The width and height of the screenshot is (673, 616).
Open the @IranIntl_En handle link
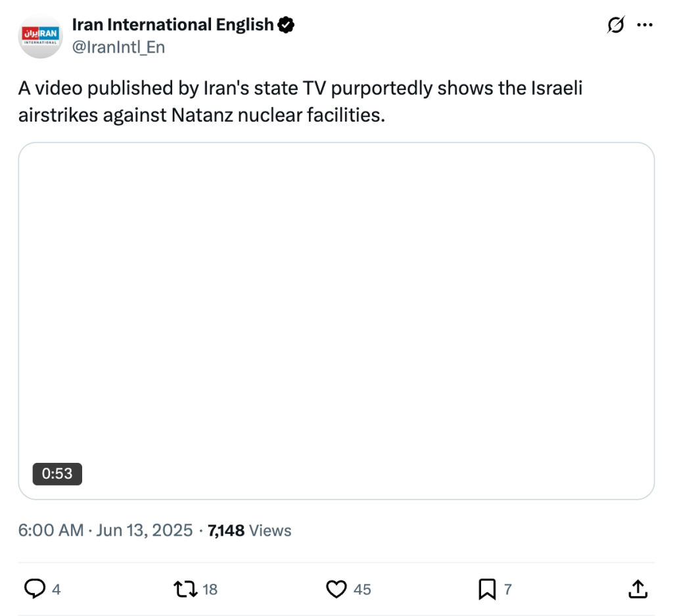pyautogui.click(x=118, y=47)
